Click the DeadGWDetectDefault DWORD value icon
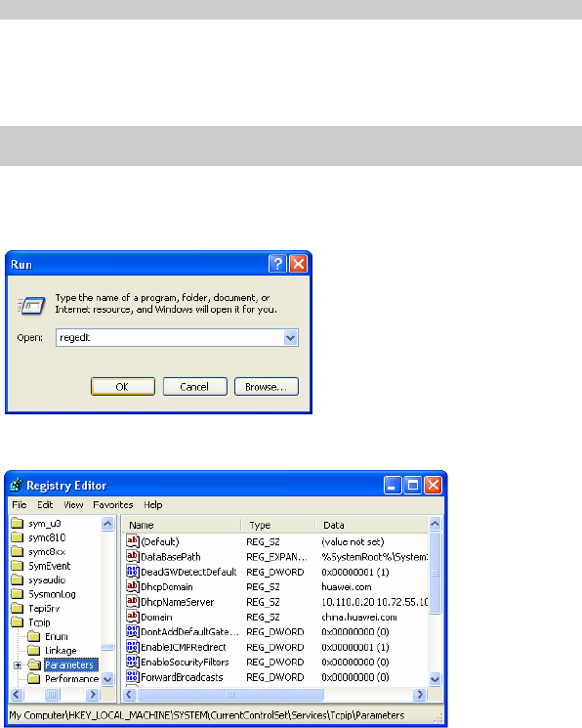Image resolution: width=582 pixels, height=728 pixels. click(x=132, y=571)
